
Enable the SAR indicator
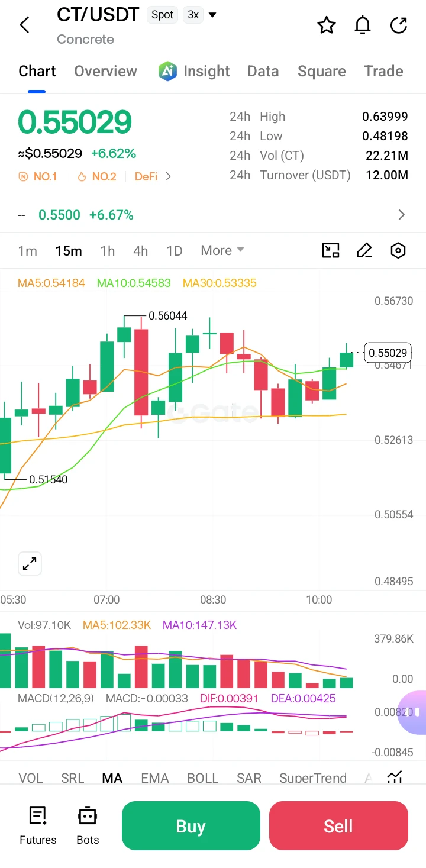click(x=249, y=777)
